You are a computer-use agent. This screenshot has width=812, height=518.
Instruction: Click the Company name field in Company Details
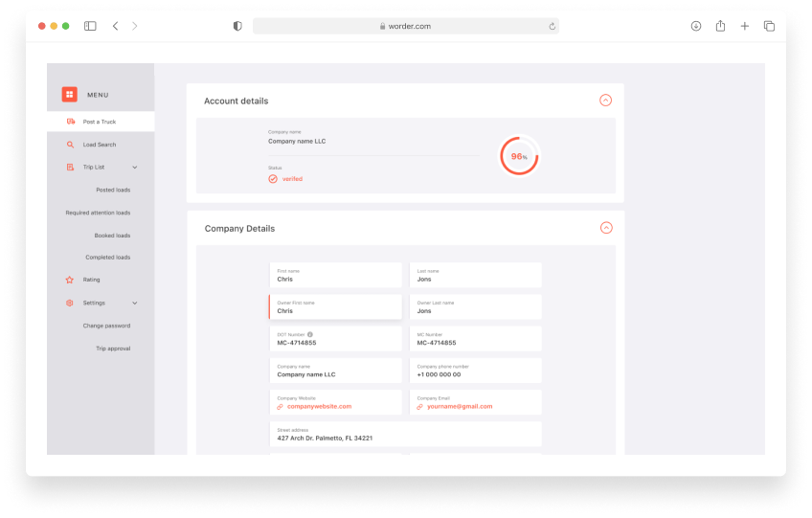coord(335,371)
